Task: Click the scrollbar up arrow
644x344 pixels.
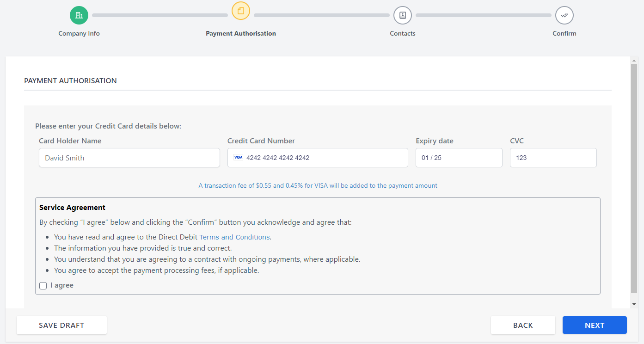Action: tap(634, 60)
